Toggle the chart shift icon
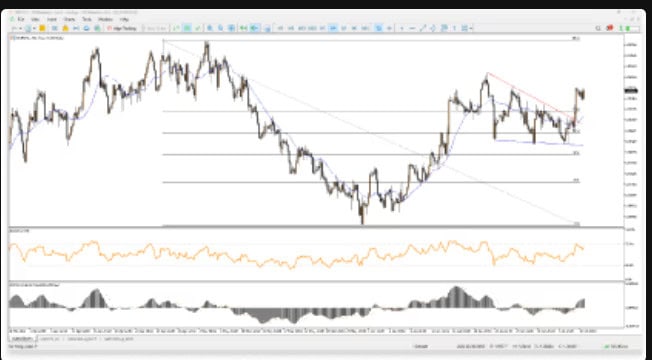Viewport: 652px width, 360px height. pos(254,28)
